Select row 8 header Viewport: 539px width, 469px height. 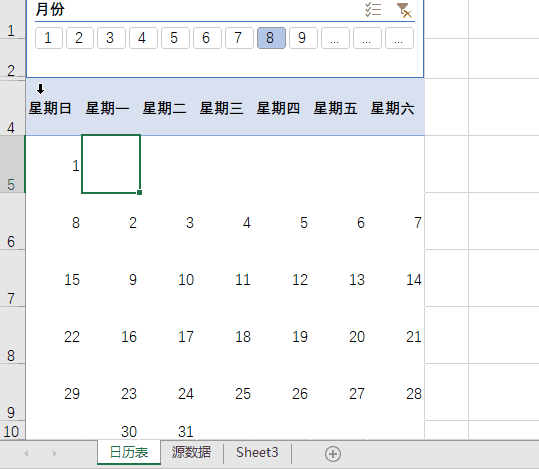pyautogui.click(x=12, y=335)
